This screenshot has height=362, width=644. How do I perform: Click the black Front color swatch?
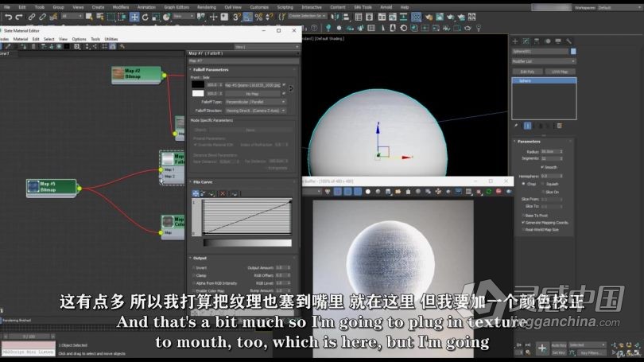(x=197, y=84)
